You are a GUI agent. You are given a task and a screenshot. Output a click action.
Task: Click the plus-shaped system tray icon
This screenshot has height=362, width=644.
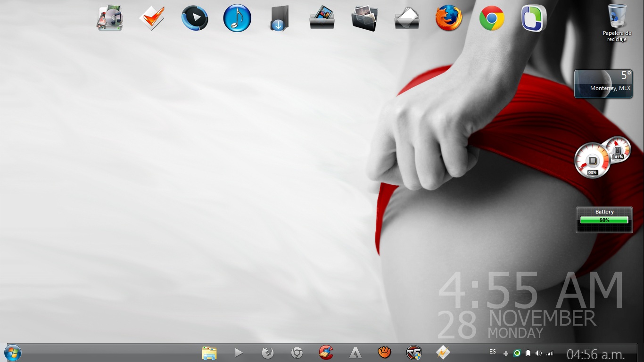[x=506, y=353]
